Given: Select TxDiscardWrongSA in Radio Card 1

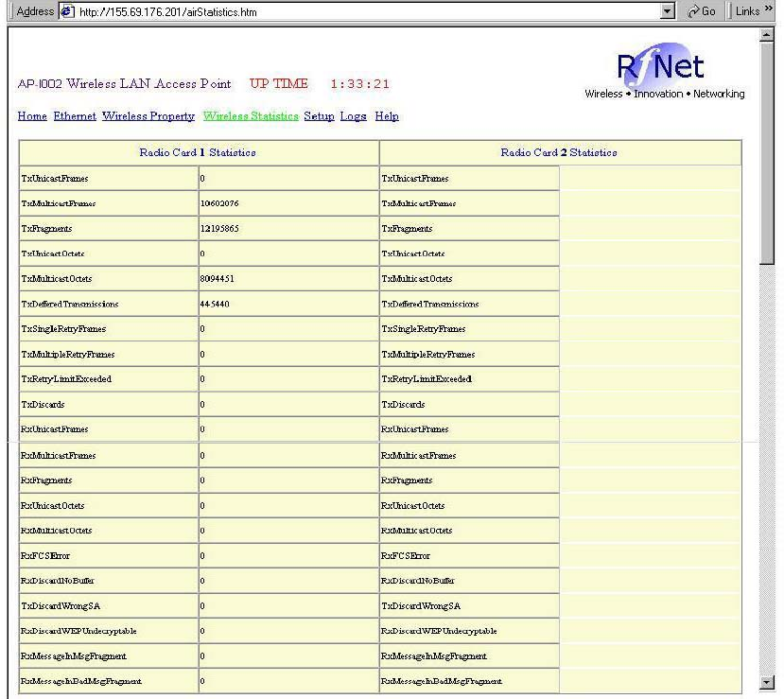Looking at the screenshot, I should (61, 606).
